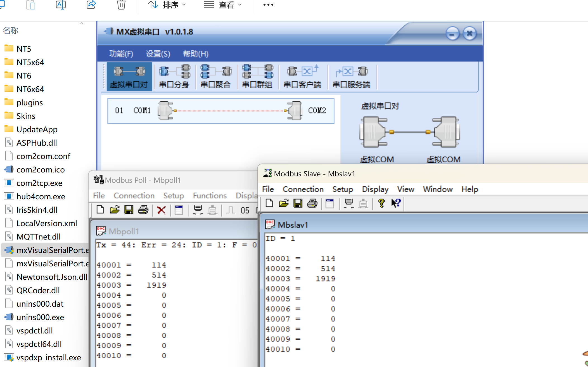
Task: Select the com2tcp.exe file
Action: (x=39, y=183)
